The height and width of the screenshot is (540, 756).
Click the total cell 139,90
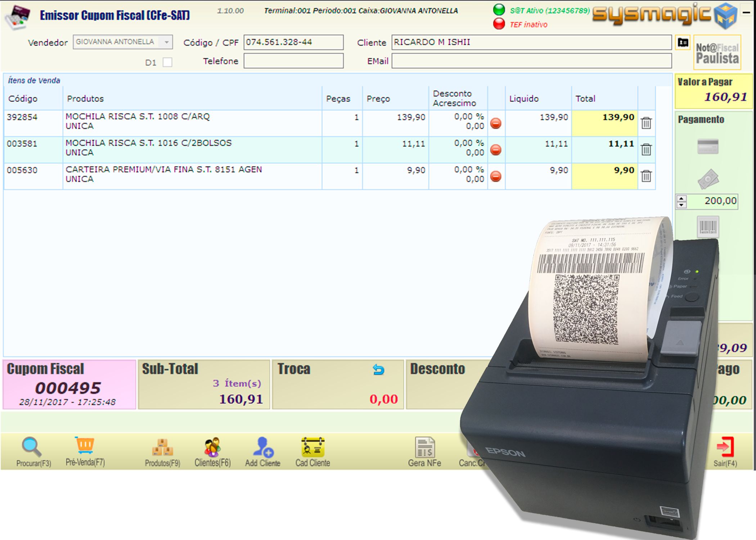(604, 123)
